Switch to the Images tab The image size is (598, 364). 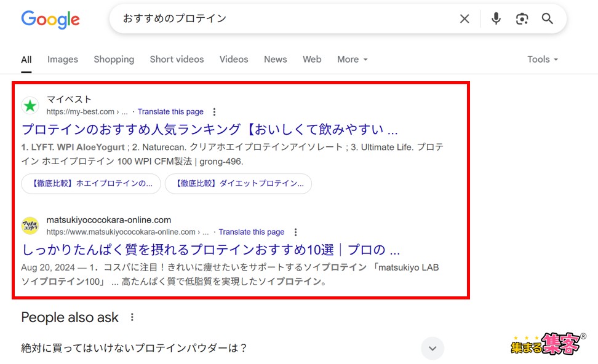63,60
